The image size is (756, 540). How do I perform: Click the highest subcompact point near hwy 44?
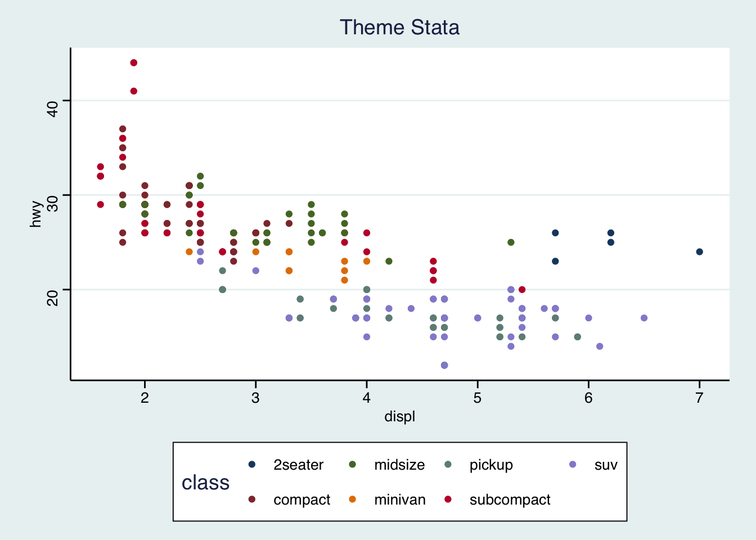tap(134, 62)
